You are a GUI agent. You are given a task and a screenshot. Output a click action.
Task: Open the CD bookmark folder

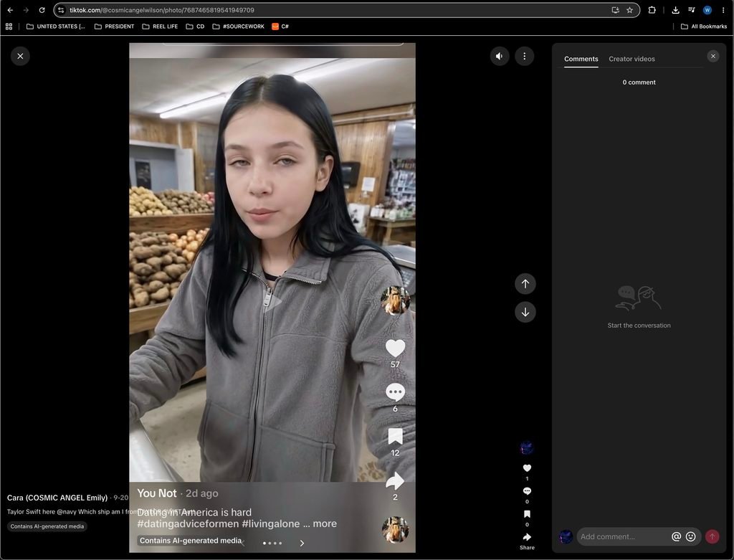coord(195,27)
